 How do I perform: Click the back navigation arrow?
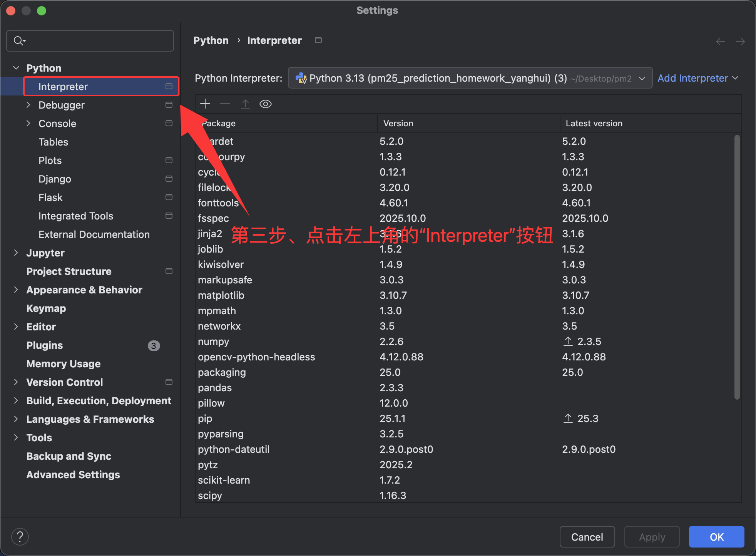pyautogui.click(x=720, y=41)
